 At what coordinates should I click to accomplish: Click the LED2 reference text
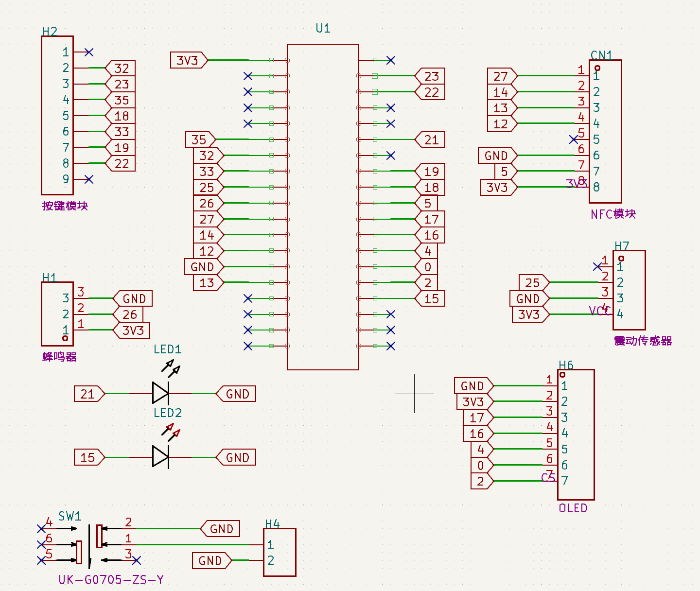click(168, 413)
